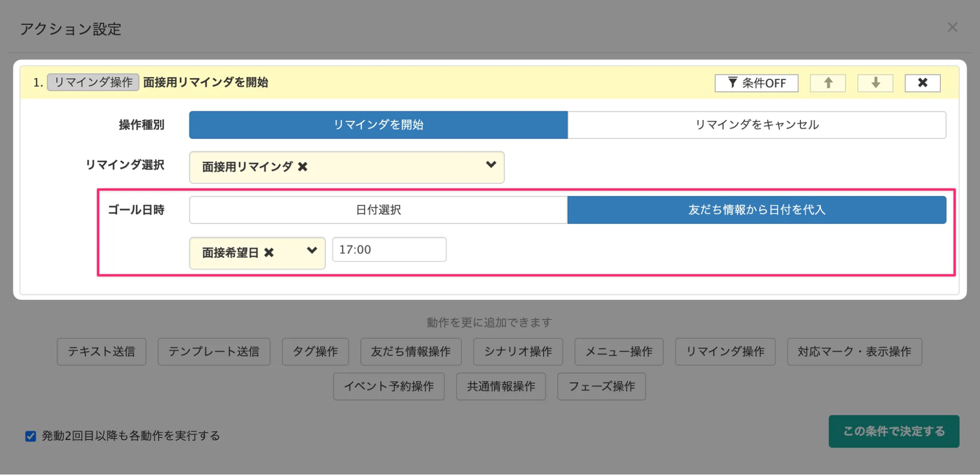Remove 面接希望日 from the goal date field
980x475 pixels.
(268, 252)
